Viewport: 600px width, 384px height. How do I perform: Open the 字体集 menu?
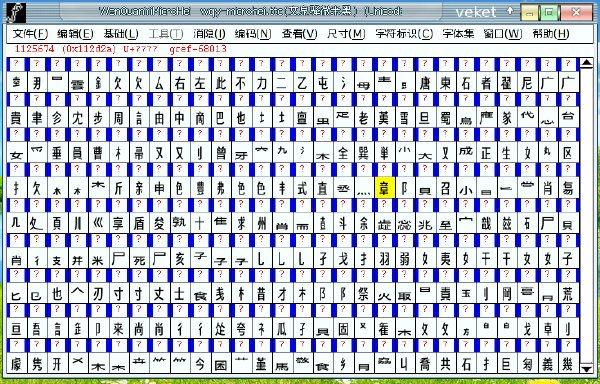pos(458,34)
